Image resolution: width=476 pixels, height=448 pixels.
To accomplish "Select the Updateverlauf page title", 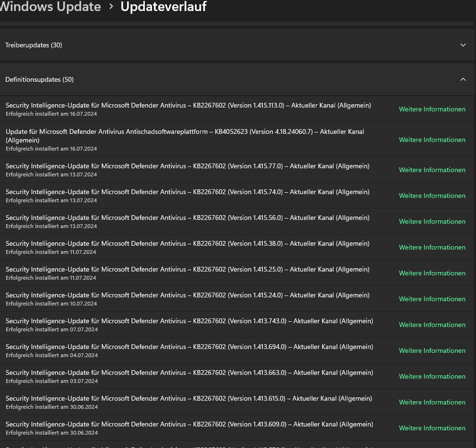I will click(163, 7).
